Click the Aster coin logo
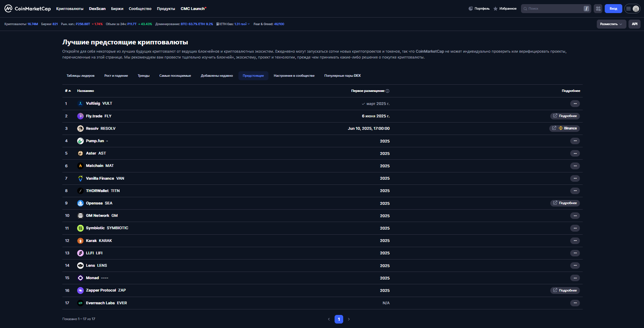Image resolution: width=644 pixels, height=328 pixels. coord(80,153)
